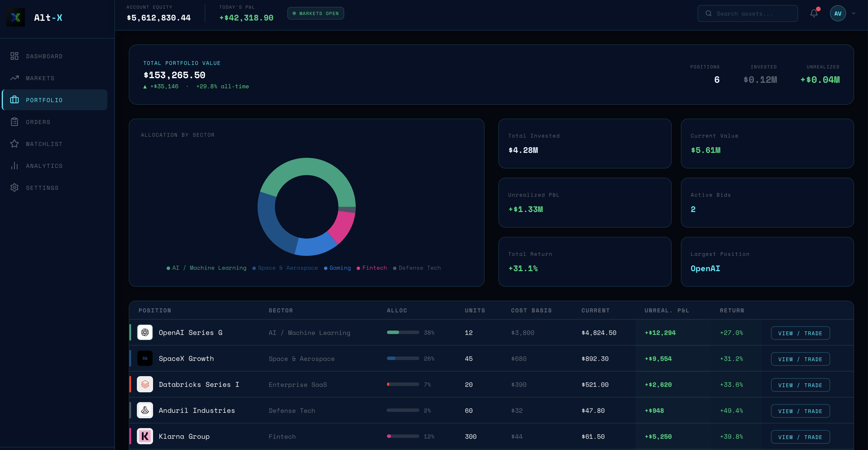Click the Portfolio briefcase icon
Image resolution: width=868 pixels, height=450 pixels.
[14, 100]
